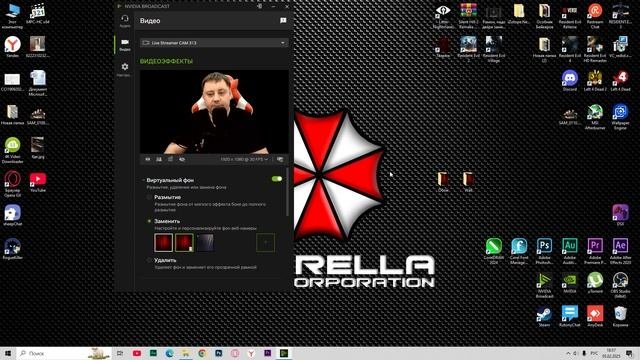
Task: Click the Windows Start button
Action: [x=7, y=353]
